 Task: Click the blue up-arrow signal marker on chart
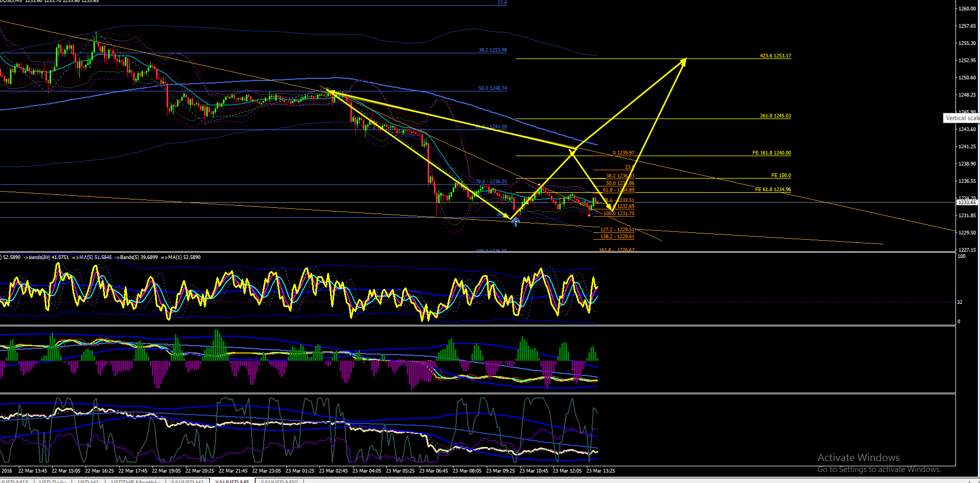point(516,222)
